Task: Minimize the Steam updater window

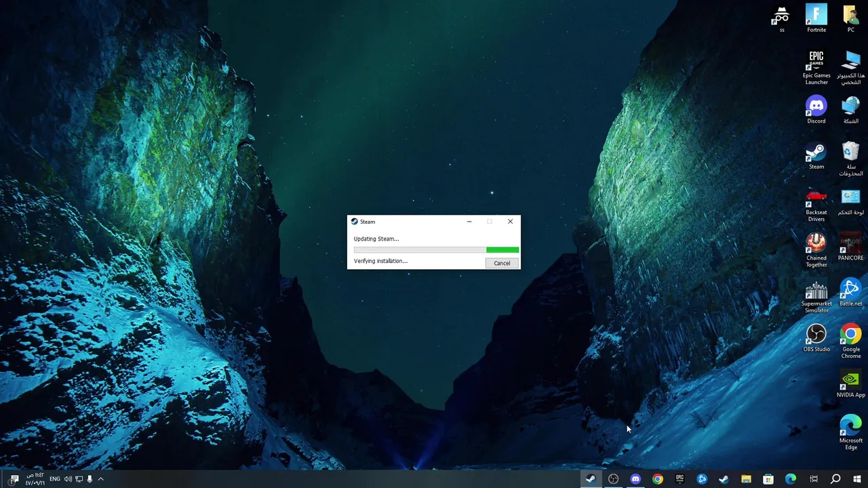Action: pyautogui.click(x=469, y=222)
